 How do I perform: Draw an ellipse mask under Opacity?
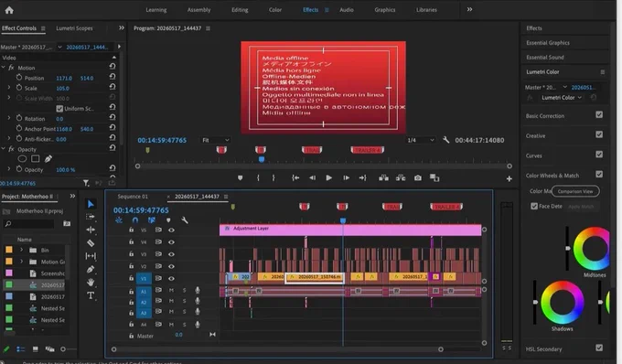pyautogui.click(x=22, y=159)
